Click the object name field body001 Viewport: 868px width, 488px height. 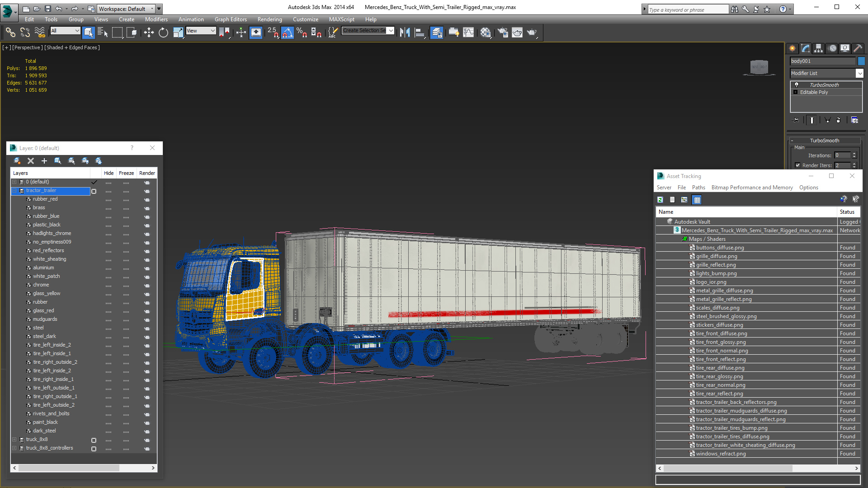[x=823, y=61]
